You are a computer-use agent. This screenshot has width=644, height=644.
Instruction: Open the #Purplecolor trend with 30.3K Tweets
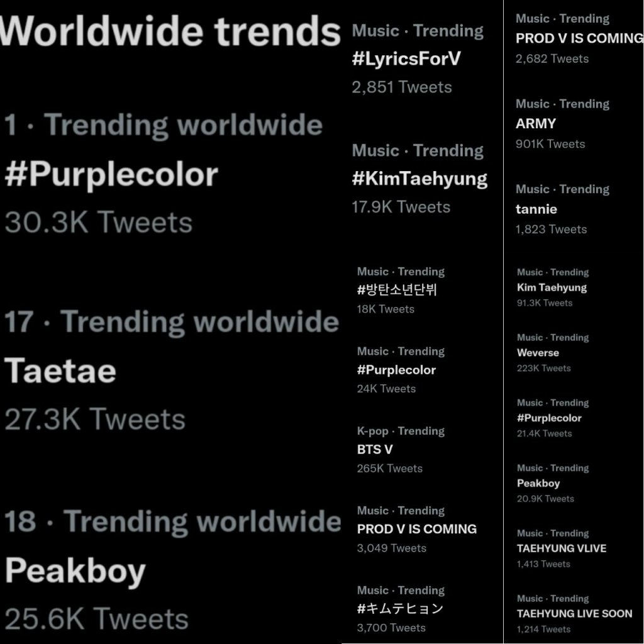[111, 174]
